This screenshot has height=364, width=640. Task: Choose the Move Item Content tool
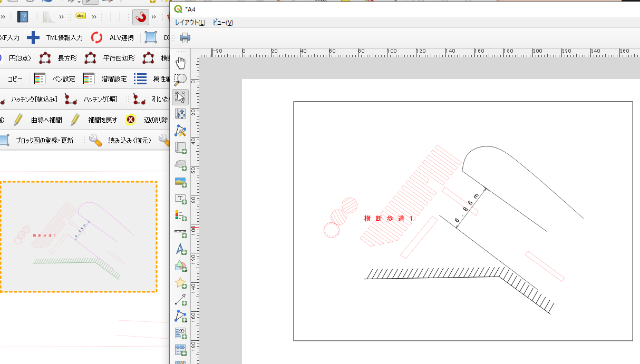tap(180, 114)
